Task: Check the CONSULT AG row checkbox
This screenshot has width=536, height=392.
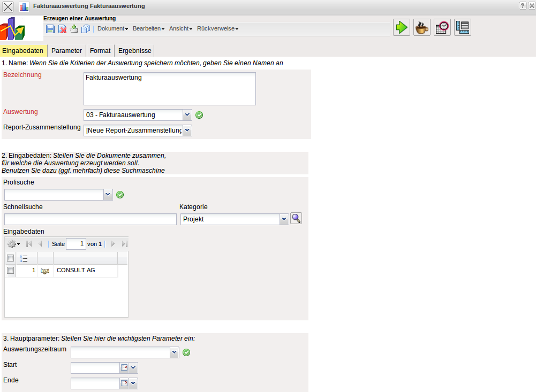Action: pyautogui.click(x=11, y=271)
